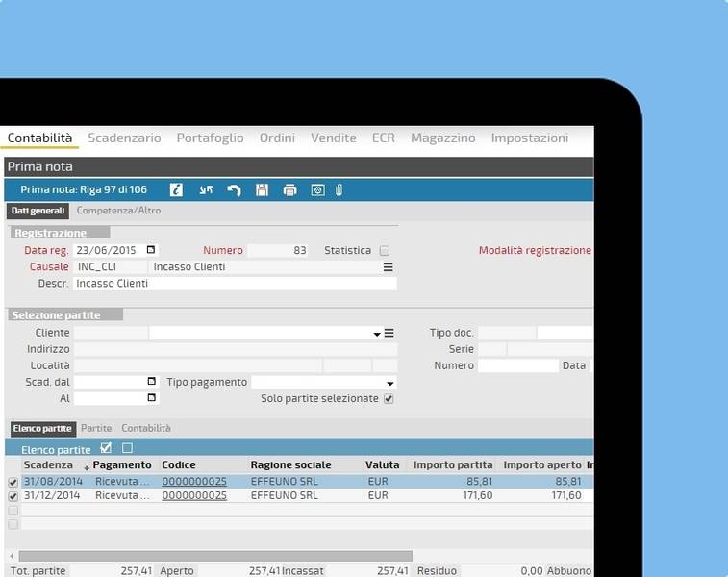Click the undo arrow icon in the toolbar
The width and height of the screenshot is (728, 577).
coord(234,190)
